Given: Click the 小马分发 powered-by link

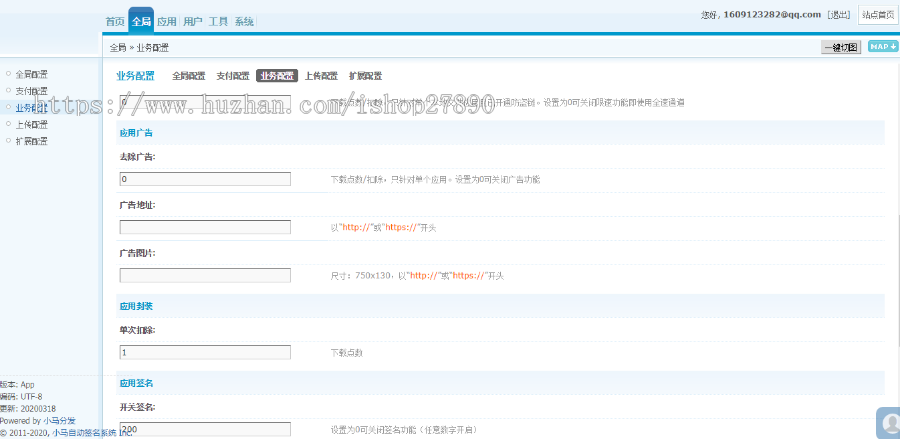Looking at the screenshot, I should 59,421.
